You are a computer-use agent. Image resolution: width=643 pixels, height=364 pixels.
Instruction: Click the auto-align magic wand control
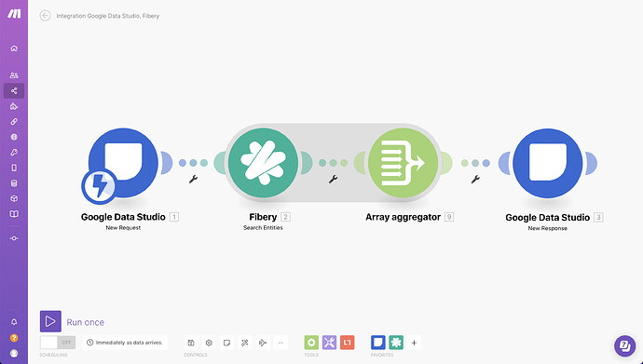click(245, 343)
